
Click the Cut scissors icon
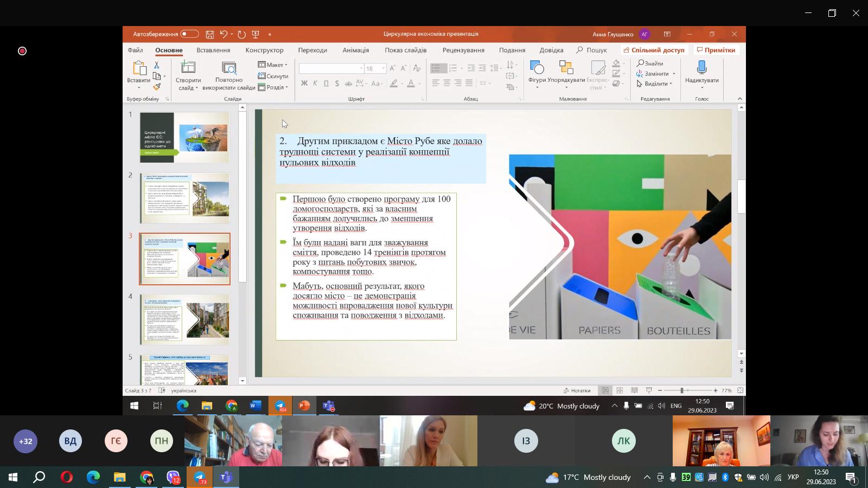[157, 65]
